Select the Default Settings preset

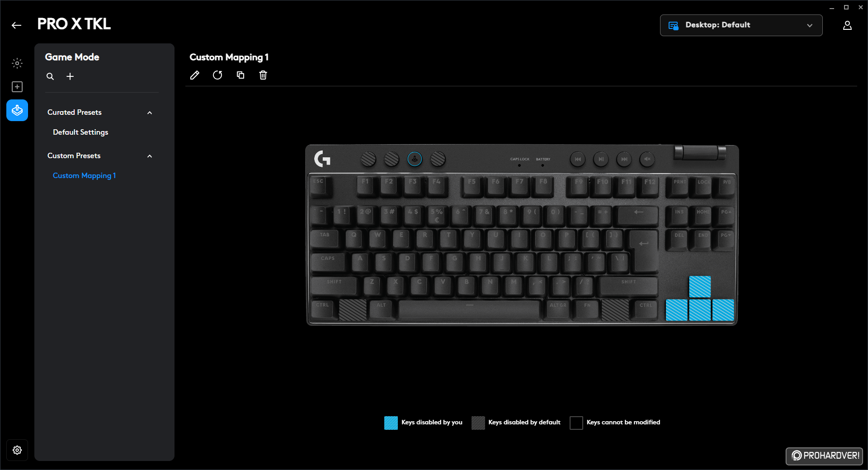(80, 132)
